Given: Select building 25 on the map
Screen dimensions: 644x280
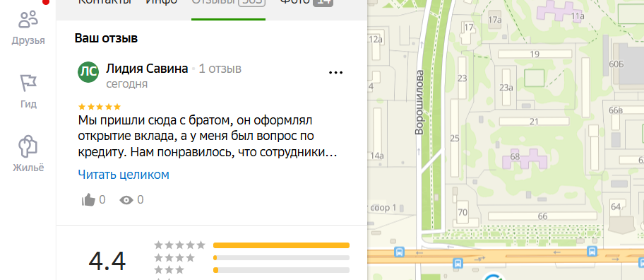Looking at the screenshot, I should click(455, 138).
